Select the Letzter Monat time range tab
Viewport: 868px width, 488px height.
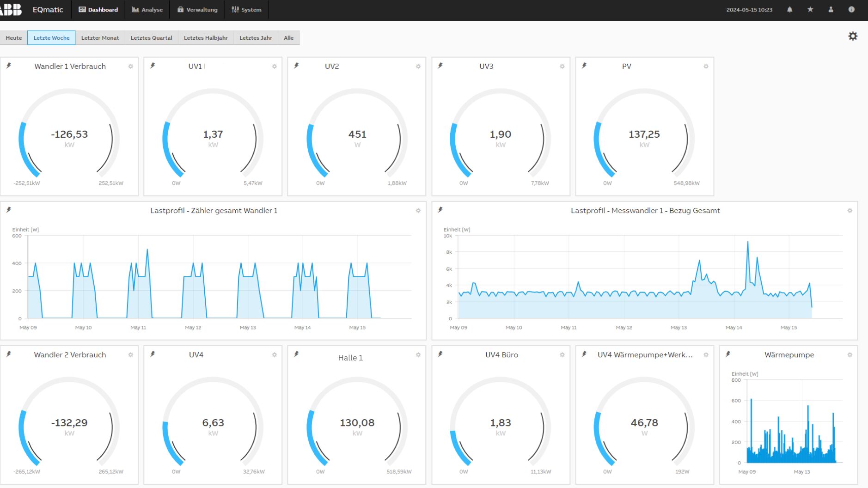(100, 38)
